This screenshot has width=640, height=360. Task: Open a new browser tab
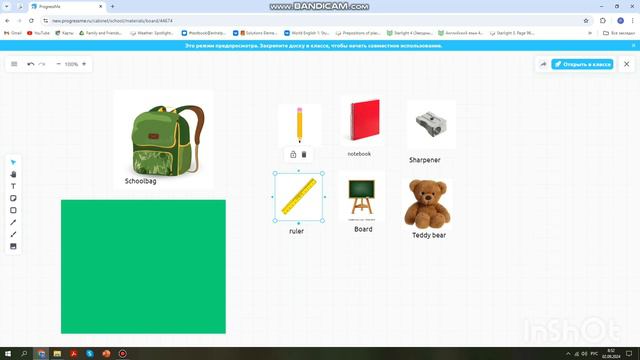(x=112, y=7)
